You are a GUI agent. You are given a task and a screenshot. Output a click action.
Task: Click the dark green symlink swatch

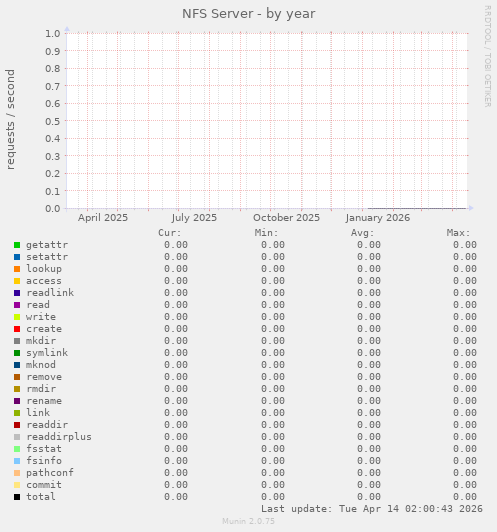click(x=17, y=353)
